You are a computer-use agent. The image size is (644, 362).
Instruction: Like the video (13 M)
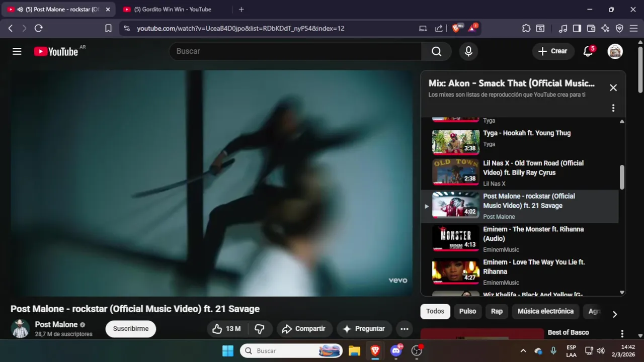[x=227, y=329]
